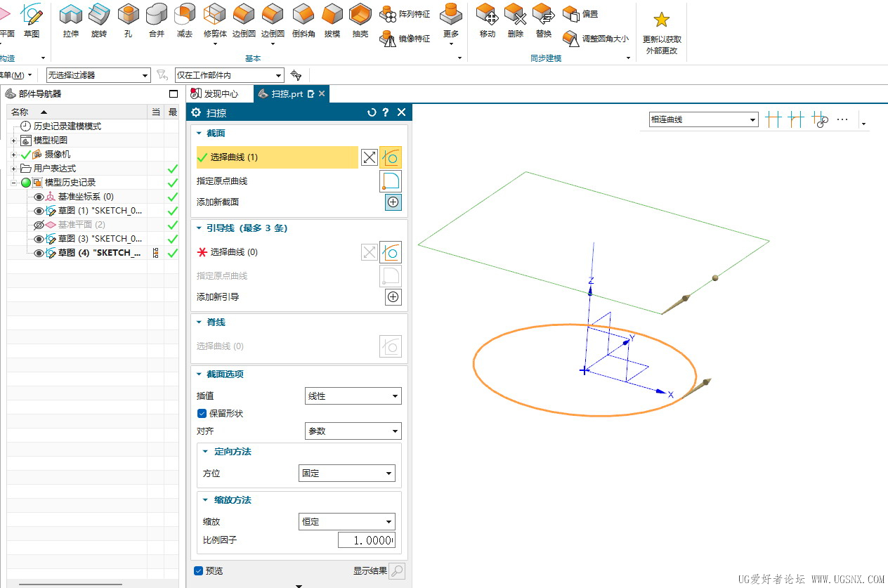Toggle the 保留形状 checkbox
Viewport: 888px width, 588px height.
point(202,414)
